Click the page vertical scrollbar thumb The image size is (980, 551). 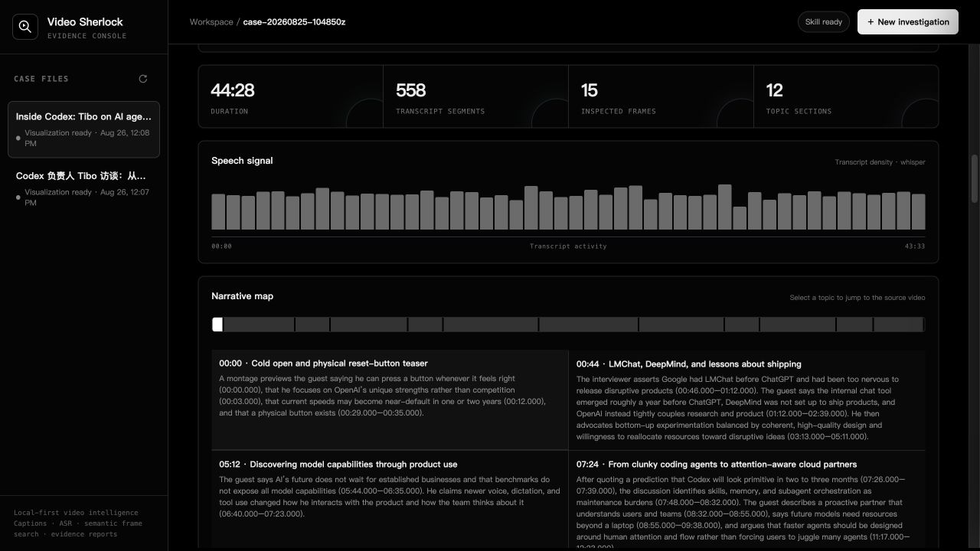coord(975,178)
